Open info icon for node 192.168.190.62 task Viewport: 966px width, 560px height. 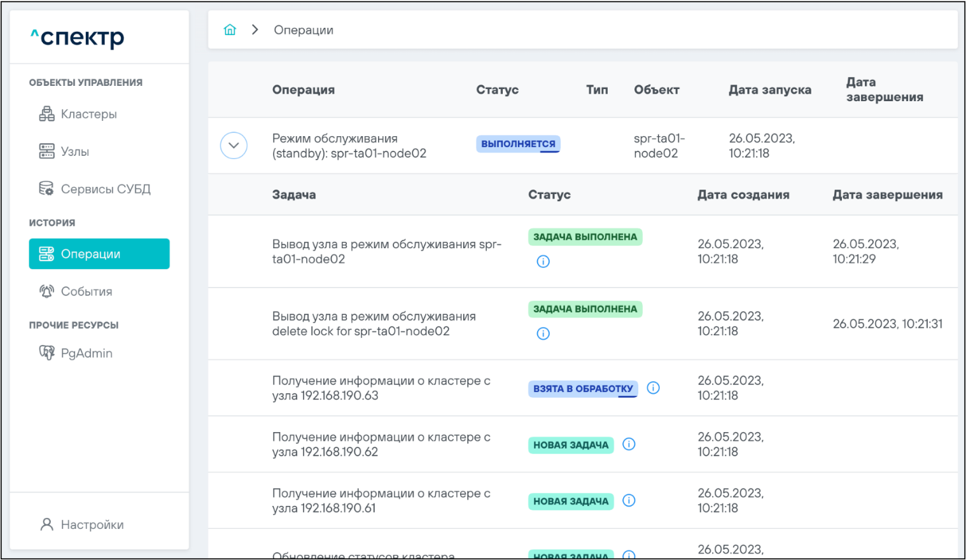629,444
